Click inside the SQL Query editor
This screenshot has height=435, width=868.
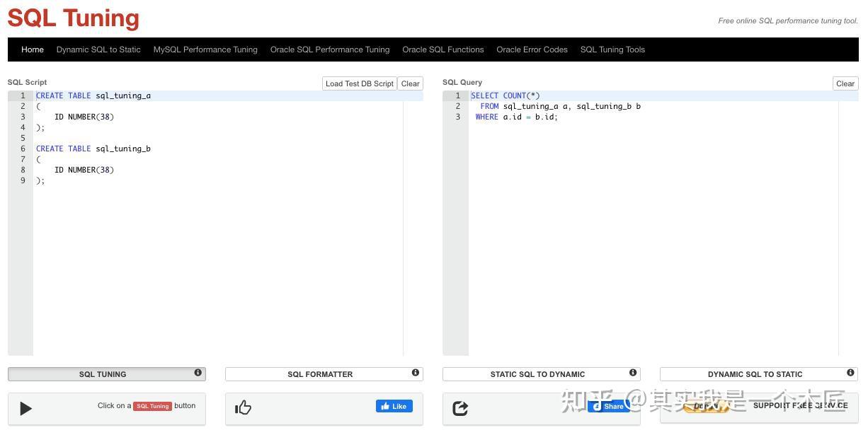(x=637, y=212)
